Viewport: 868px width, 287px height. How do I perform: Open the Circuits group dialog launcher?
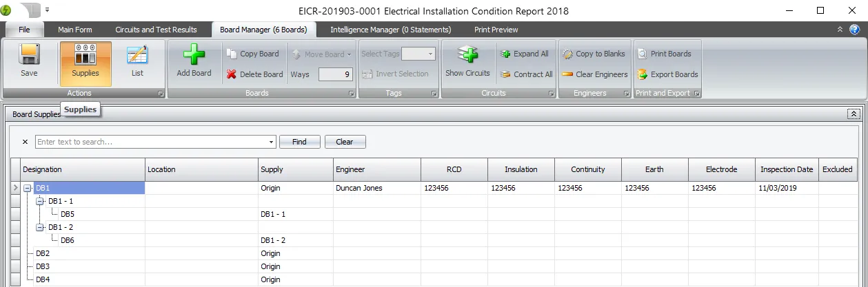[x=551, y=93]
